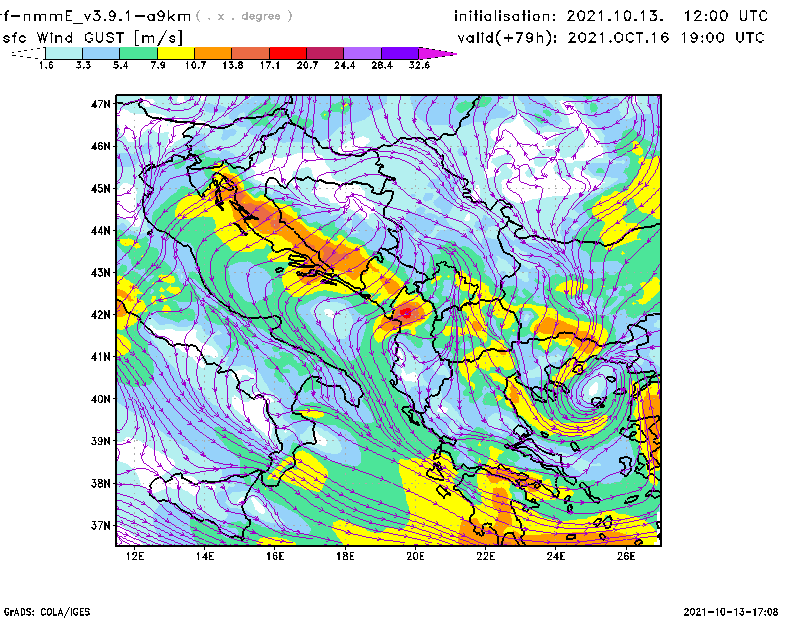This screenshot has height=618, width=800.
Task: Click the 14E longitude label
Action: 205,556
